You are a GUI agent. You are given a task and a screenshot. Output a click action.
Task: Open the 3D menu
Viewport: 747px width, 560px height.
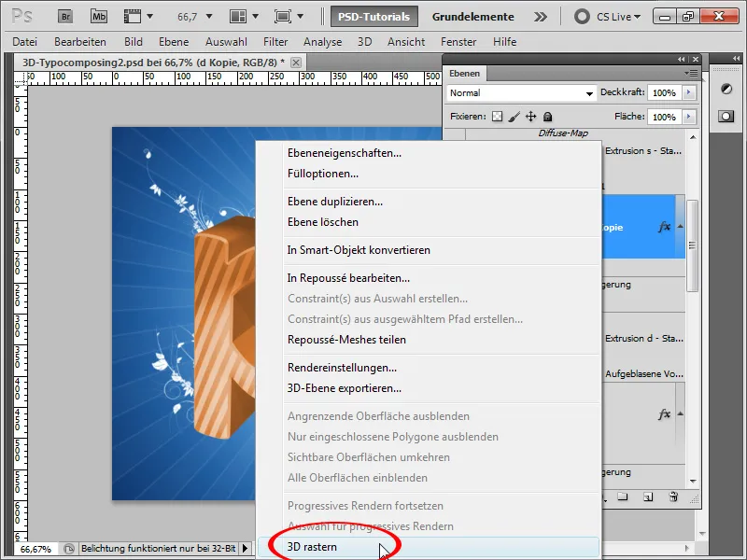365,42
